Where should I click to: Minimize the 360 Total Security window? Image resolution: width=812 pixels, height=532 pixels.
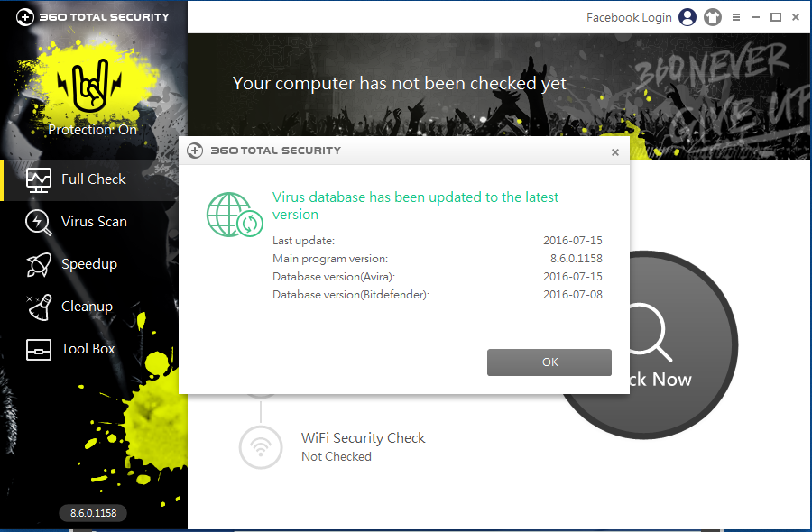pos(755,18)
